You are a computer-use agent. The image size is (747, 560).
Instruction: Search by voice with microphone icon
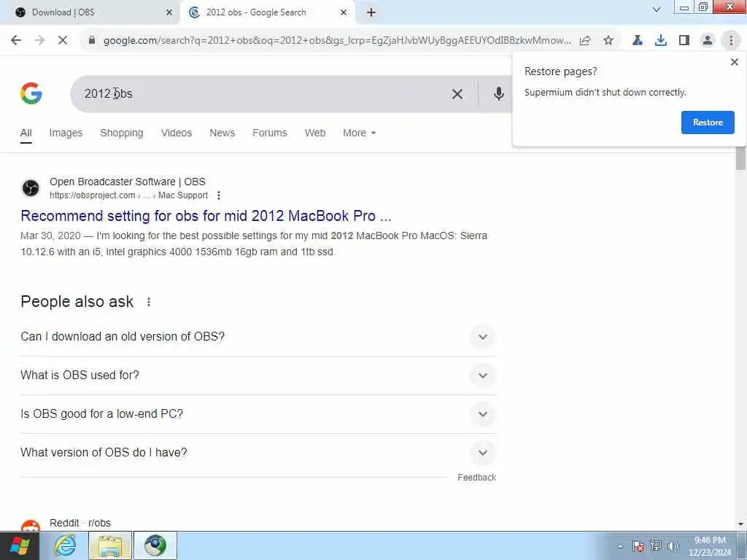point(499,94)
